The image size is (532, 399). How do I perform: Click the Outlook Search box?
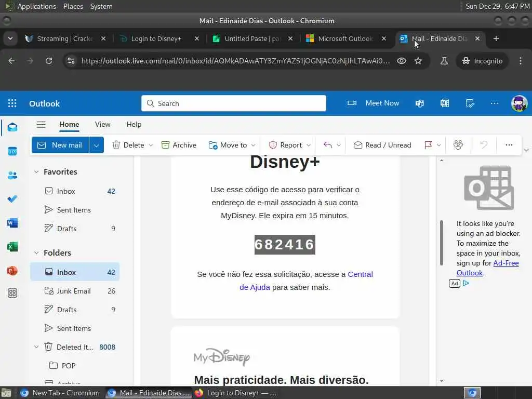[234, 103]
